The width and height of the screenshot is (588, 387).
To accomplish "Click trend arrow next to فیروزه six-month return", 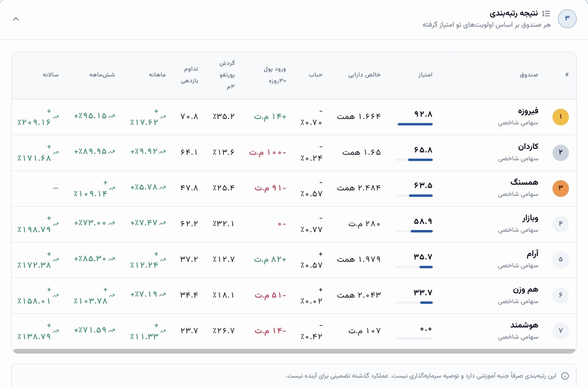I will tap(112, 116).
